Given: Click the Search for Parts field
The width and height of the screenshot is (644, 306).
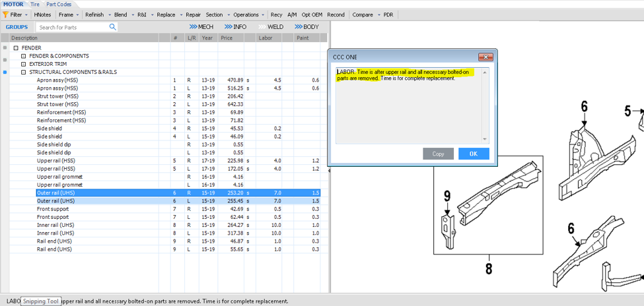Looking at the screenshot, I should point(71,27).
